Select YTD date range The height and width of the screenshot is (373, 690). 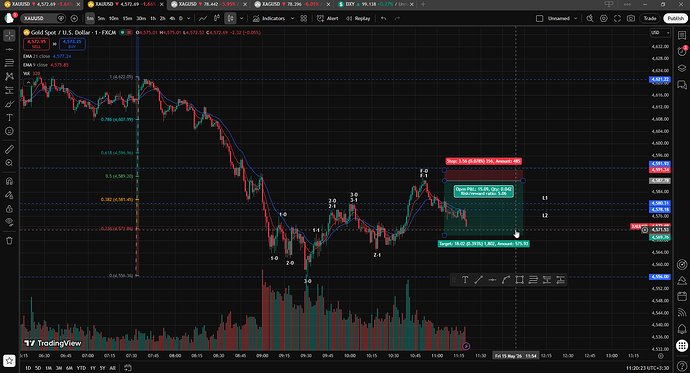click(81, 368)
